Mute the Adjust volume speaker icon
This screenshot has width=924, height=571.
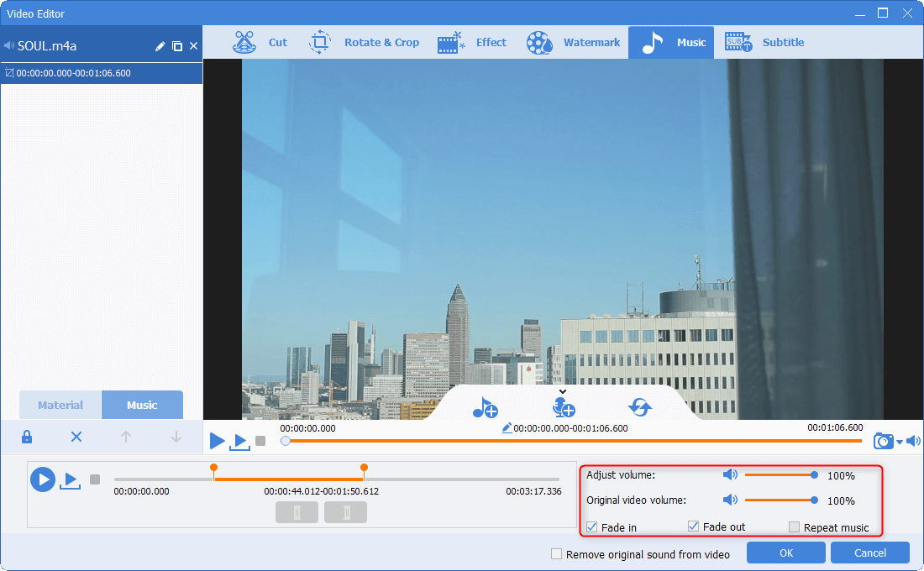click(x=730, y=475)
